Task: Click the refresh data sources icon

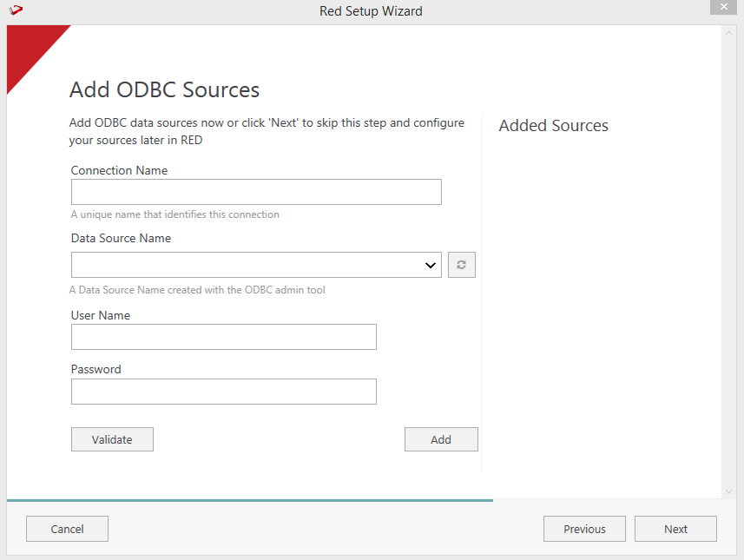Action: 462,265
